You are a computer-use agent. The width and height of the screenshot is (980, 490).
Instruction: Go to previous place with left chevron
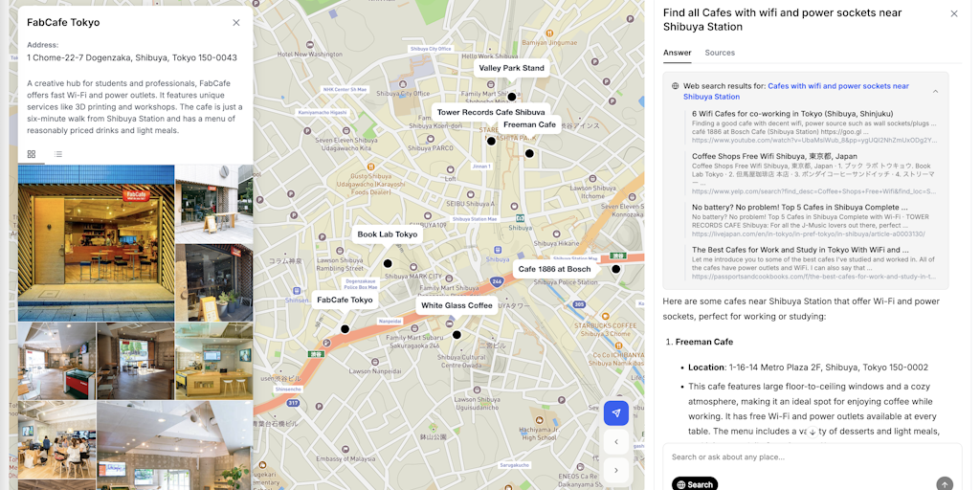[x=615, y=442]
